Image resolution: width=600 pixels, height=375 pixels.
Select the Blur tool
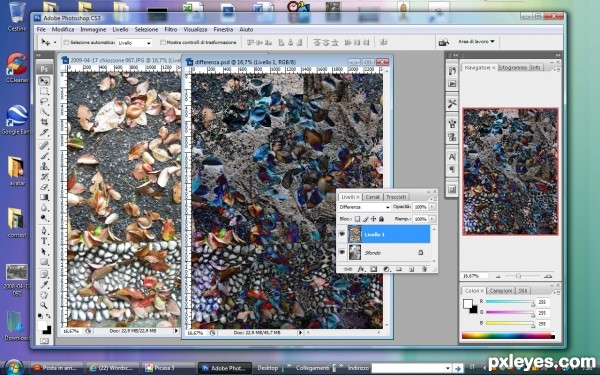tap(44, 207)
